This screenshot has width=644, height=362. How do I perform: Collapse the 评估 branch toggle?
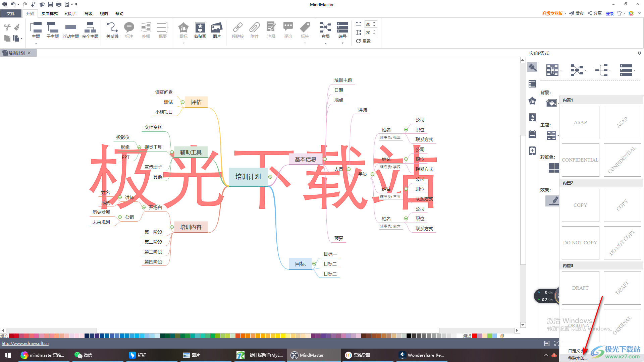coord(182,102)
